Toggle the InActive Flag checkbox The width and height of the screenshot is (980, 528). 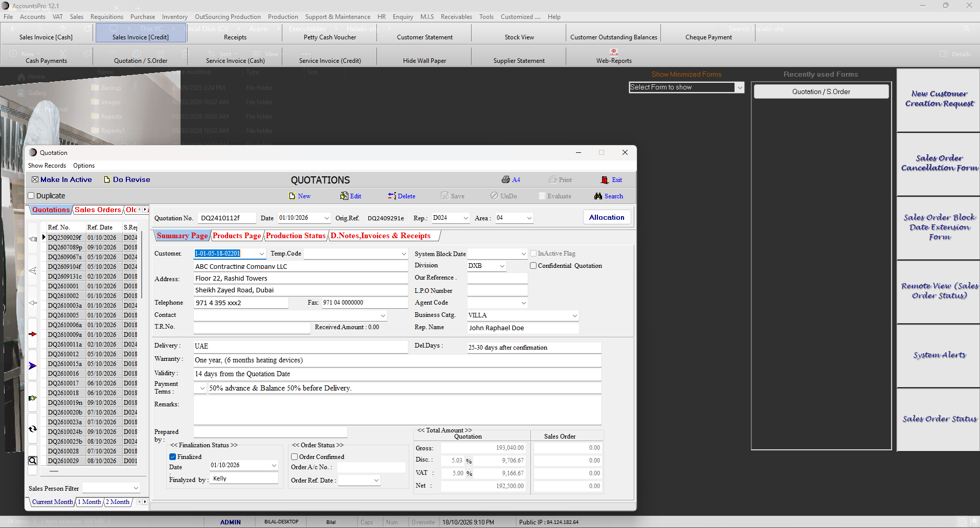533,254
